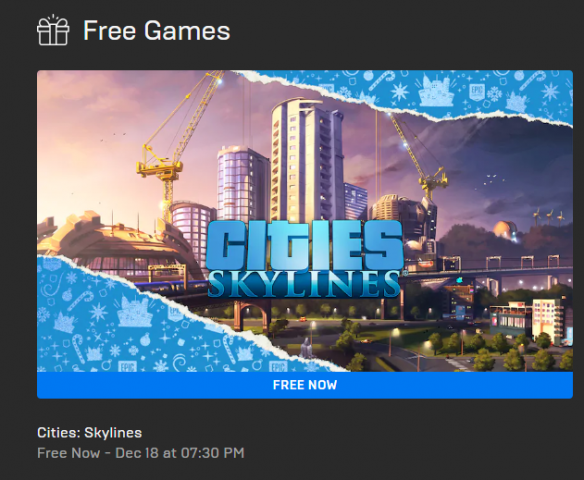Click the SKYLINES word in the game logo
This screenshot has height=480, width=584.
click(x=304, y=284)
